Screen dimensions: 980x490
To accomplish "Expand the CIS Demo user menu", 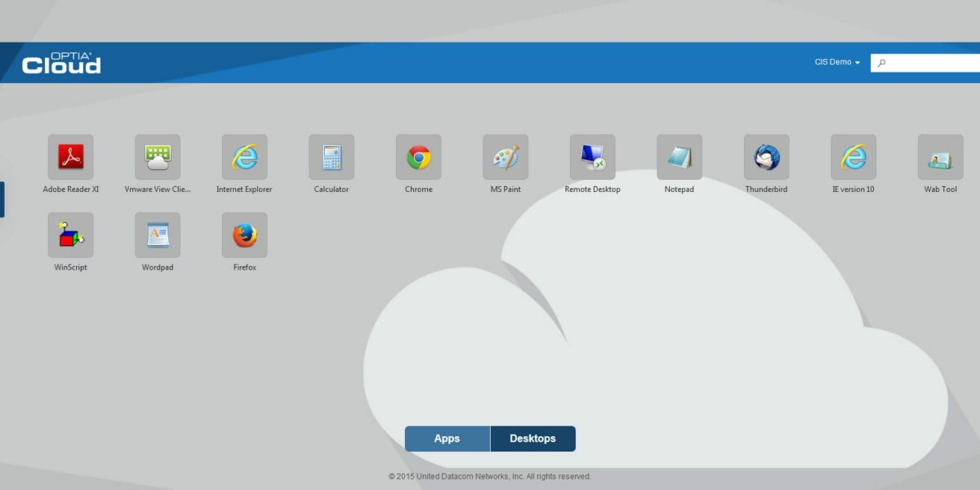I will tap(837, 62).
